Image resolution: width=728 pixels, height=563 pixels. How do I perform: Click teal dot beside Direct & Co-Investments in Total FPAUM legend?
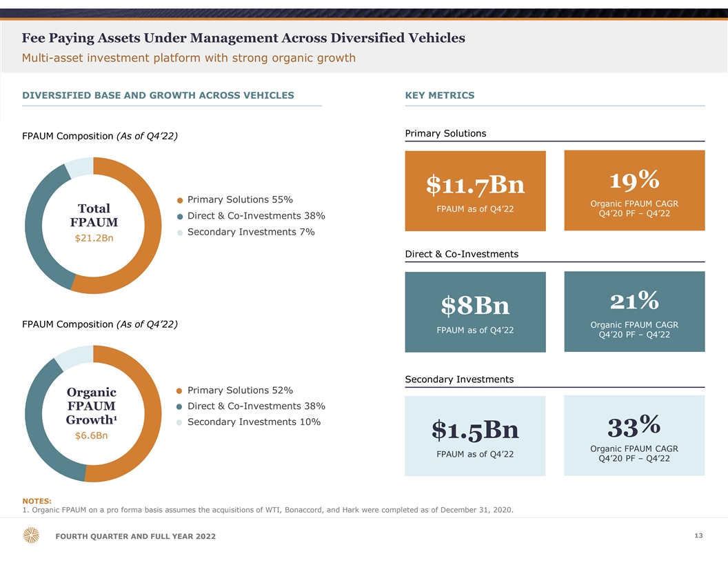[x=180, y=217]
